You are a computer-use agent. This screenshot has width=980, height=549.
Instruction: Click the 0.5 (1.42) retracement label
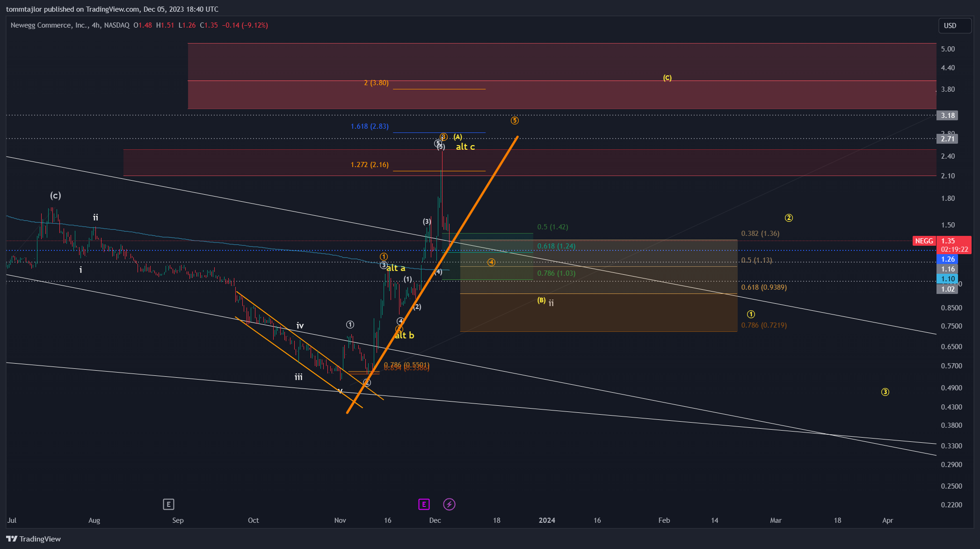click(x=552, y=227)
